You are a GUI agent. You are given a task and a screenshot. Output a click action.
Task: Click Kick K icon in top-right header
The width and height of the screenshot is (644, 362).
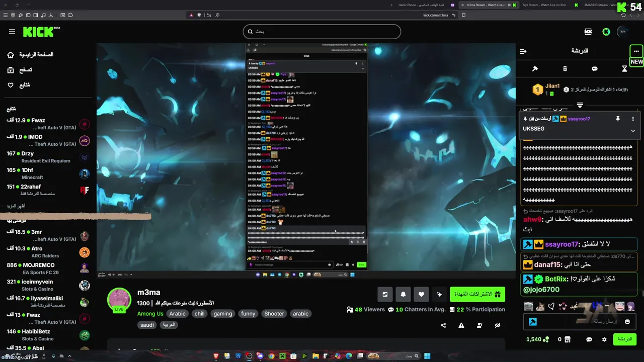[606, 32]
